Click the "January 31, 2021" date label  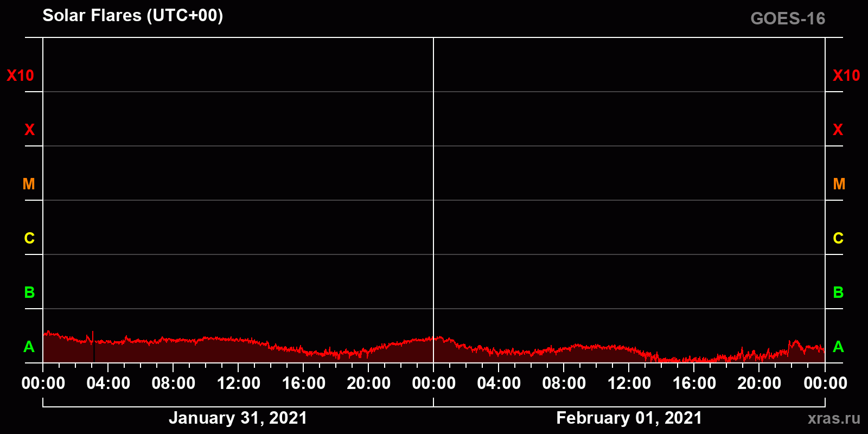pos(238,418)
